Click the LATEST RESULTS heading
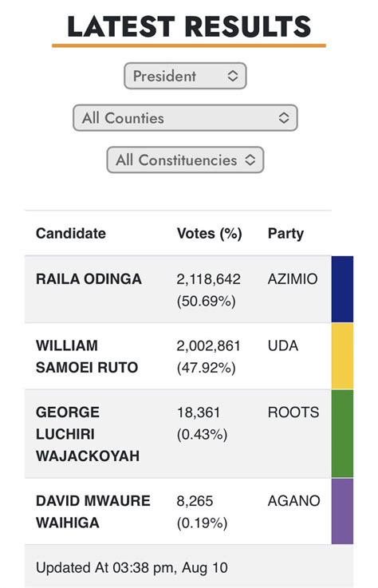The height and width of the screenshot is (588, 378). click(189, 26)
